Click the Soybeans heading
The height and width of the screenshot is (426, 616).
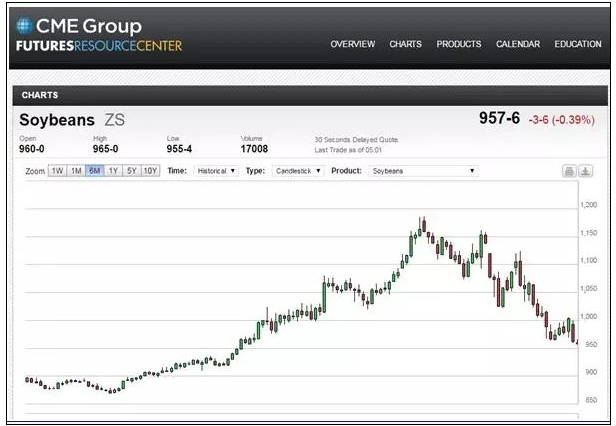point(57,120)
